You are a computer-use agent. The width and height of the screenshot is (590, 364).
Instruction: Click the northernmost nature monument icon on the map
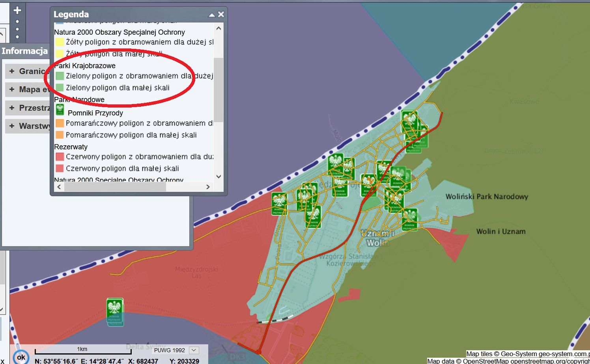(x=410, y=121)
